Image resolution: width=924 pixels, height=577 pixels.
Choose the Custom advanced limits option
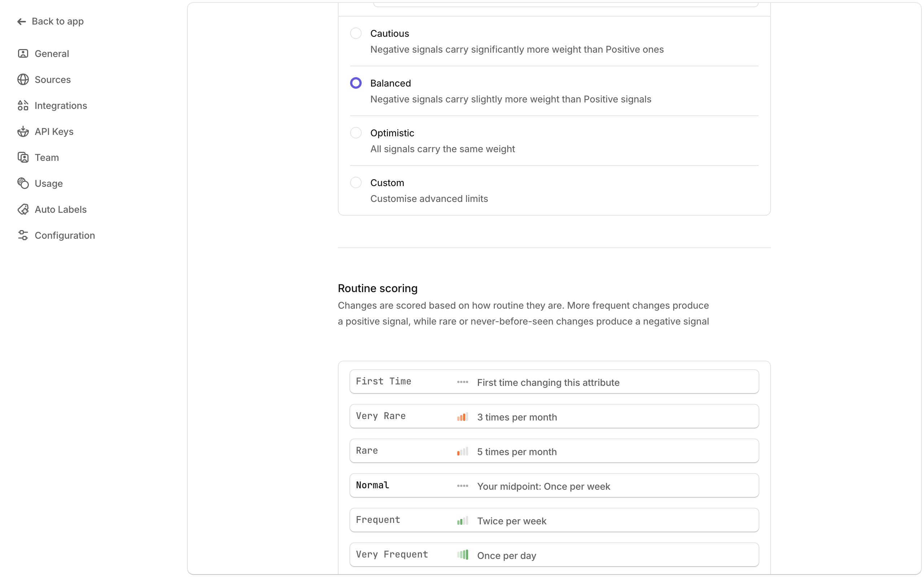coord(356,182)
